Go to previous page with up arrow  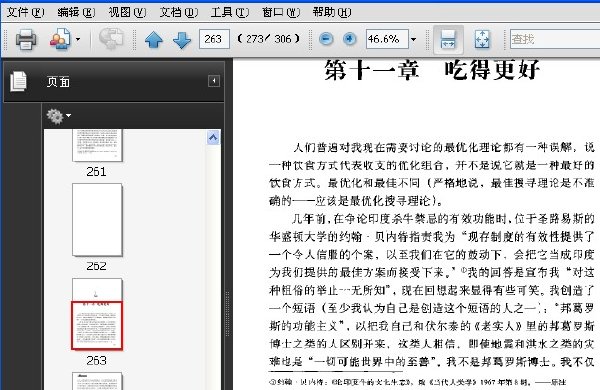point(154,39)
